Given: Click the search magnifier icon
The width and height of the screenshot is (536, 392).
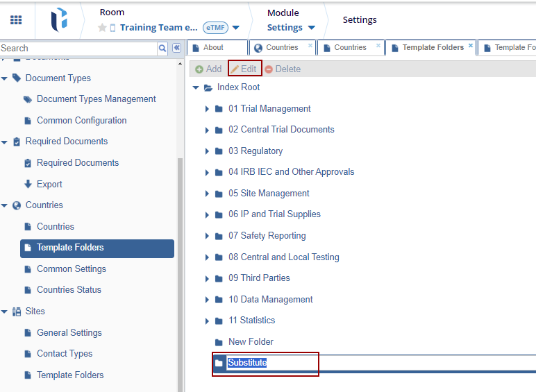Looking at the screenshot, I should pos(162,48).
